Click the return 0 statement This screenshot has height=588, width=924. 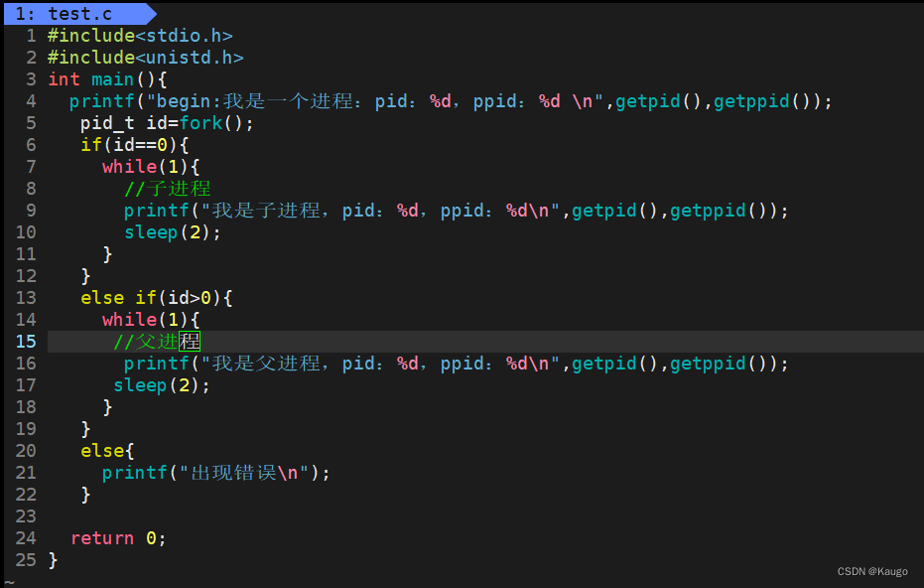click(112, 537)
